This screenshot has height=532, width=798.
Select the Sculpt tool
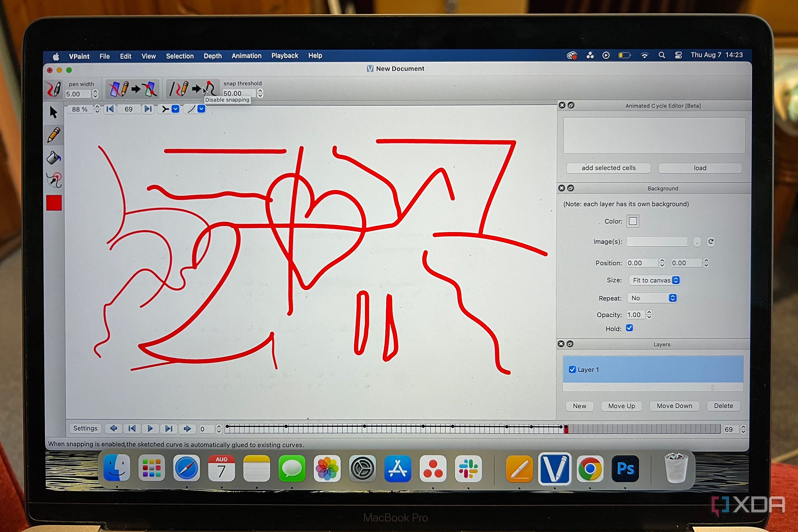[x=54, y=180]
